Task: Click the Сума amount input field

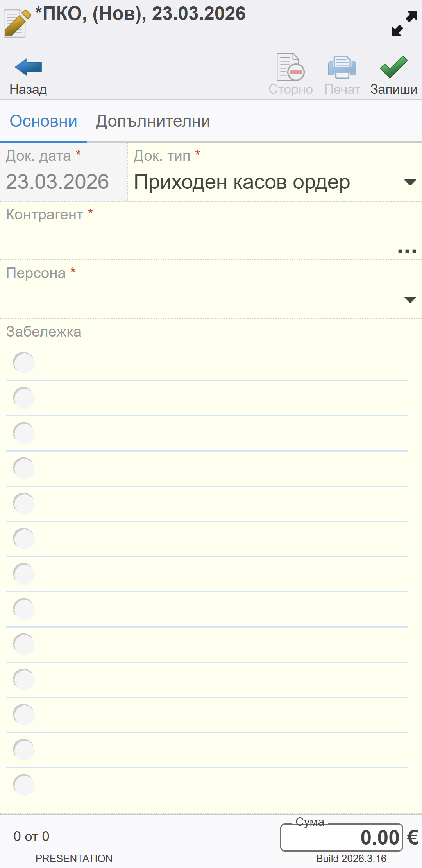Action: pyautogui.click(x=341, y=838)
